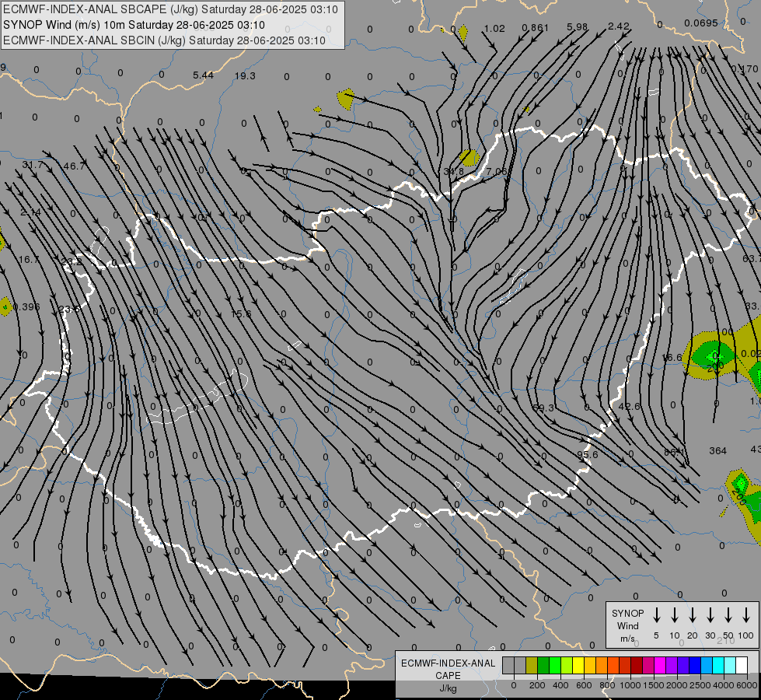
Task: Click the SYNOP Wind 10m title line
Action: [x=134, y=25]
